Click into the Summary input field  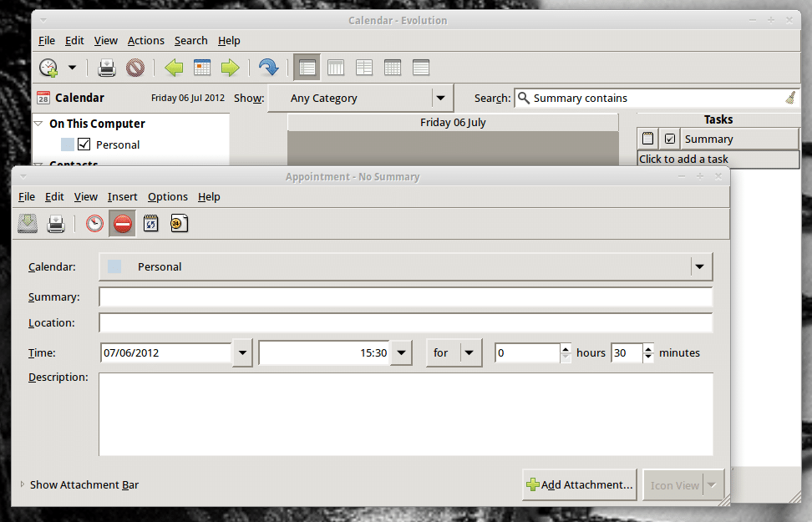pos(406,296)
